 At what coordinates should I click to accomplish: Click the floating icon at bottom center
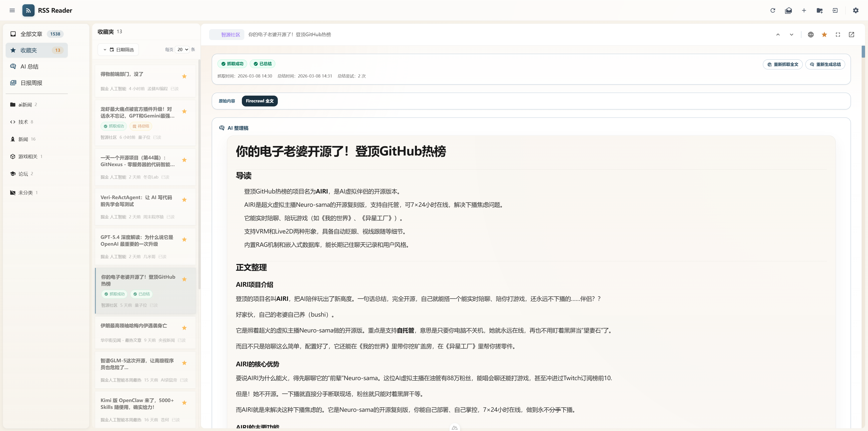(x=455, y=427)
